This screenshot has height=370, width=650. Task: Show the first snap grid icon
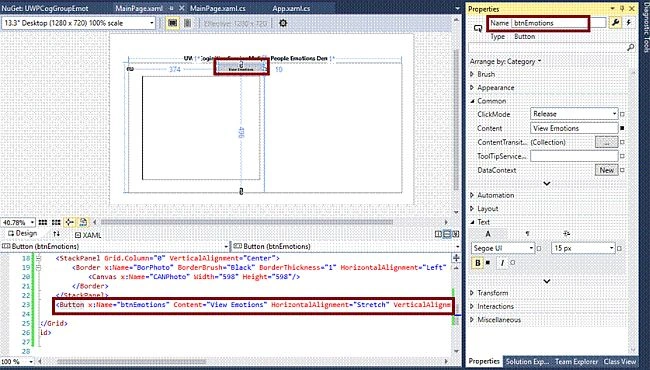[43, 222]
